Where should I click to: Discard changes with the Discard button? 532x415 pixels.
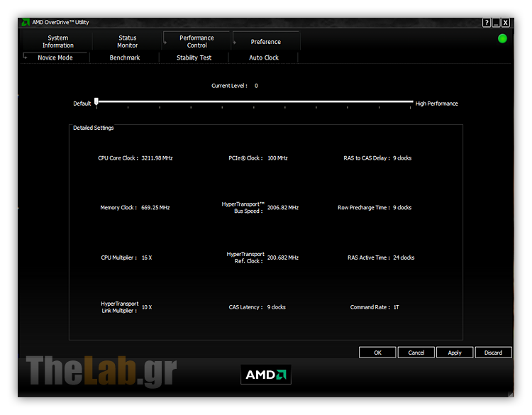click(x=493, y=353)
